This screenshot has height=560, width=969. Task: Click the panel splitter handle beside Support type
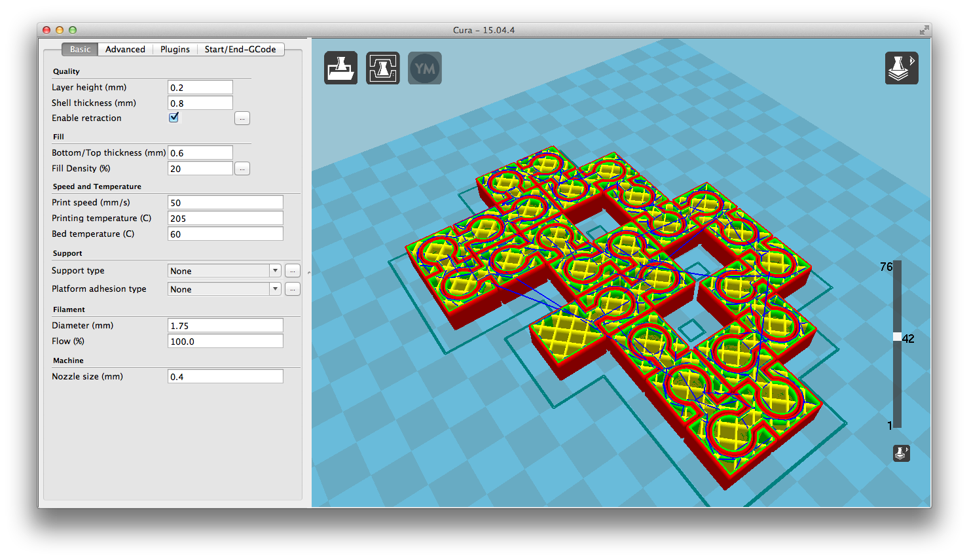[309, 272]
